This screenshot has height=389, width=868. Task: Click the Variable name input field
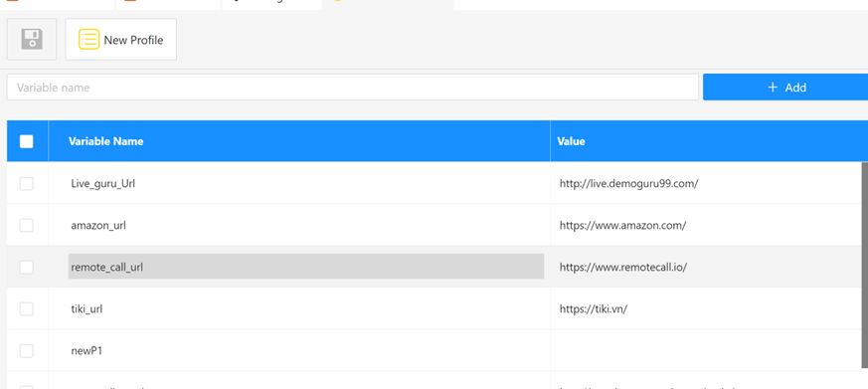click(x=353, y=88)
